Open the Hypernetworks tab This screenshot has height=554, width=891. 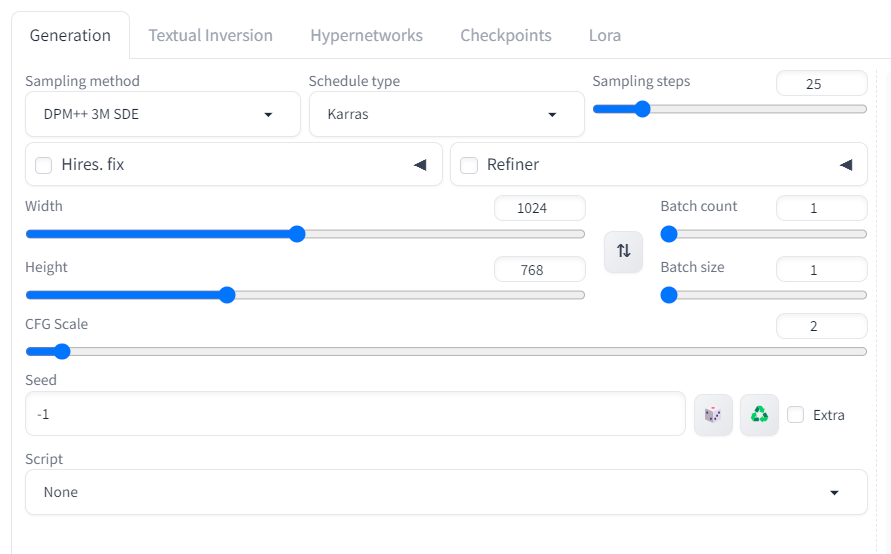pyautogui.click(x=366, y=35)
